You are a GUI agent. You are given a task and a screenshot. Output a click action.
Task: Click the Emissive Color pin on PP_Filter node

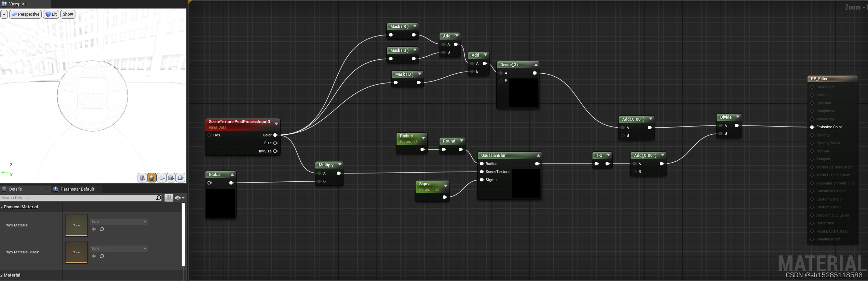coord(812,127)
